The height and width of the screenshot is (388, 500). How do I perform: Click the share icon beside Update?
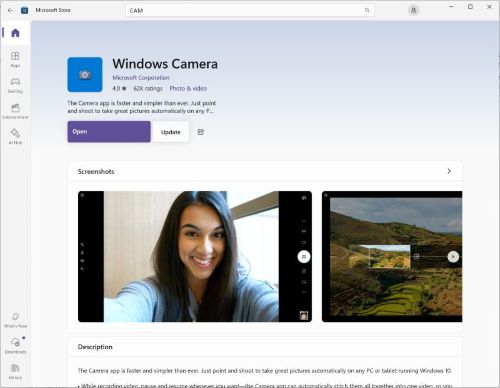(x=200, y=132)
